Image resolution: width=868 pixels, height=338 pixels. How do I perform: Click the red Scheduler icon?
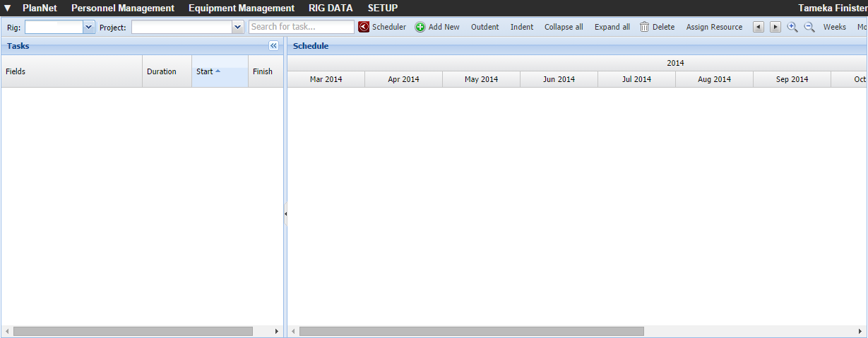364,27
